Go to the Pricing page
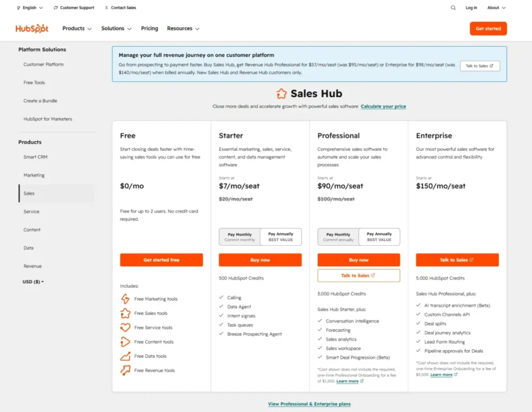 point(150,29)
